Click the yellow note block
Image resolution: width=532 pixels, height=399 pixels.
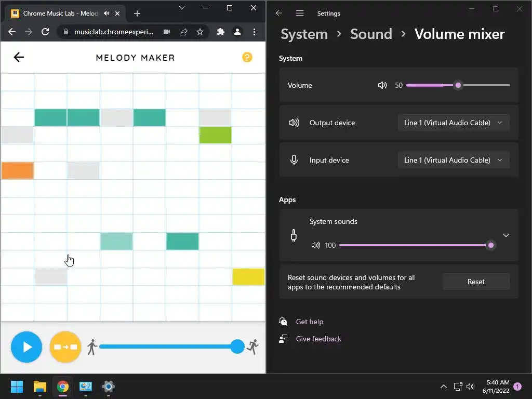pos(248,276)
